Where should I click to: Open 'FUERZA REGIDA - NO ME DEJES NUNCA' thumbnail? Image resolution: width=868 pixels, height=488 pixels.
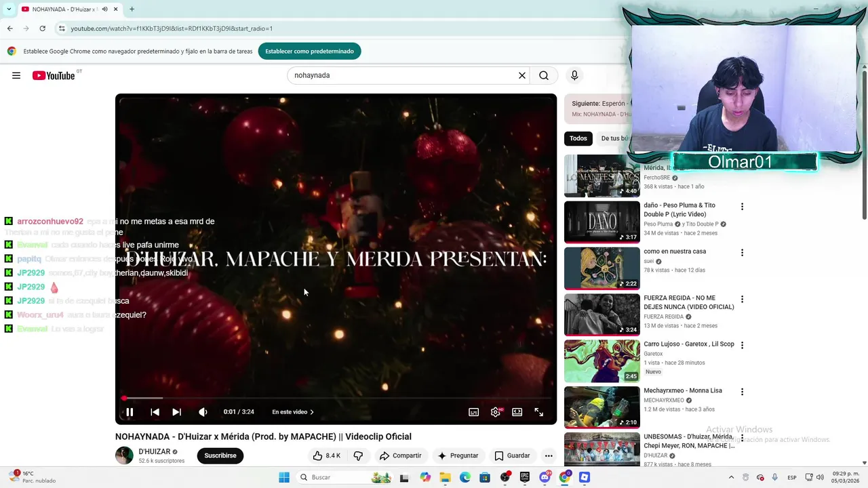pyautogui.click(x=602, y=314)
